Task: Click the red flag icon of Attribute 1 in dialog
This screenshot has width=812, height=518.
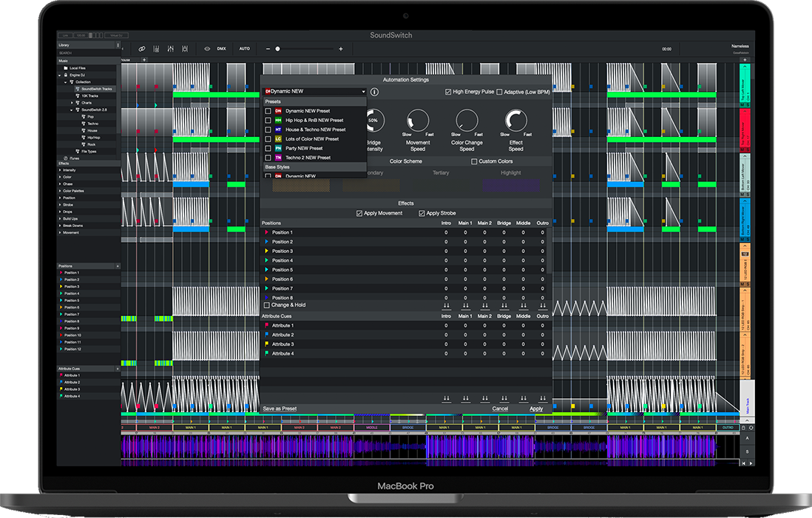Action: 267,326
